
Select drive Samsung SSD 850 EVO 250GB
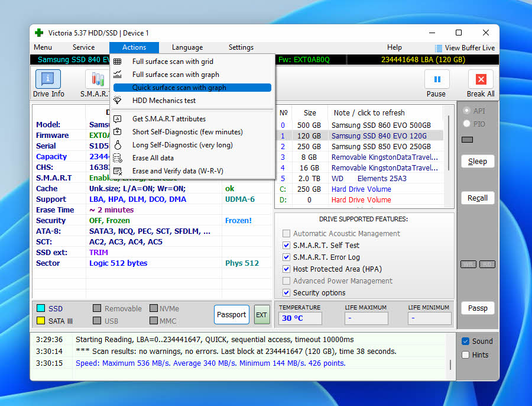[361, 146]
